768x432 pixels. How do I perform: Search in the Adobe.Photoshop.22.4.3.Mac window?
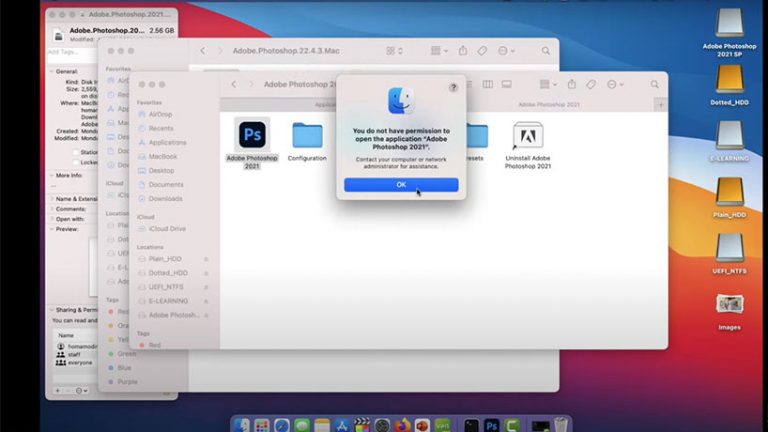546,51
